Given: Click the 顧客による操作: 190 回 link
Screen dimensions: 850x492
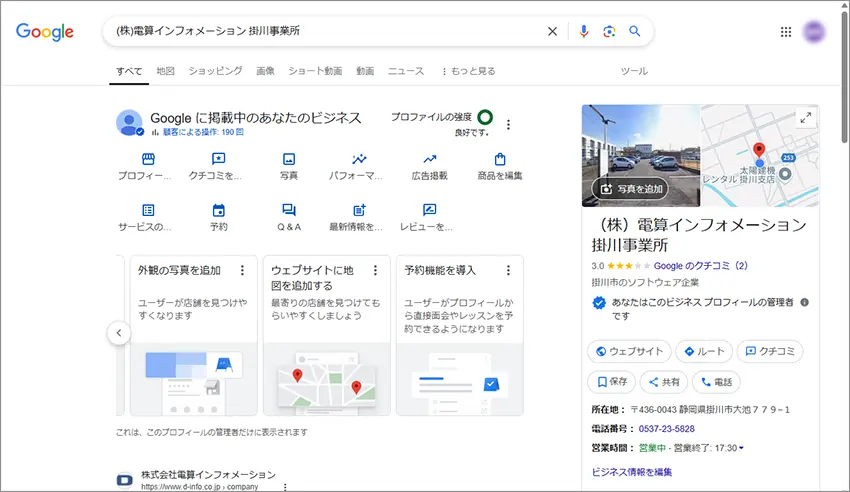Looking at the screenshot, I should pos(203,132).
